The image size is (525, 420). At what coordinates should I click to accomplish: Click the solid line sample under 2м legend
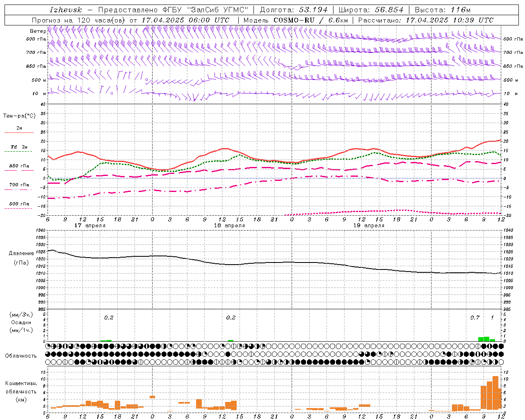tap(19, 132)
